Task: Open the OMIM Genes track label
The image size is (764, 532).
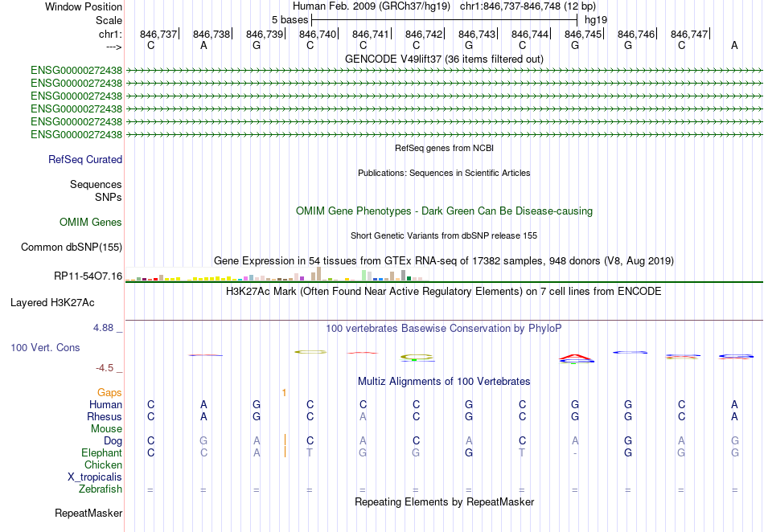Action: tap(91, 223)
